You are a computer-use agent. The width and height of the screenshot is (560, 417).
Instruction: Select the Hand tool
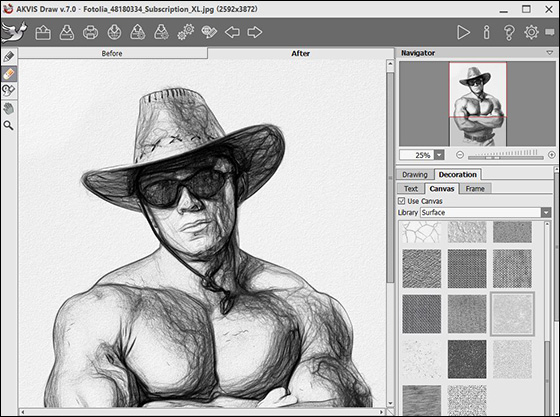tap(9, 108)
